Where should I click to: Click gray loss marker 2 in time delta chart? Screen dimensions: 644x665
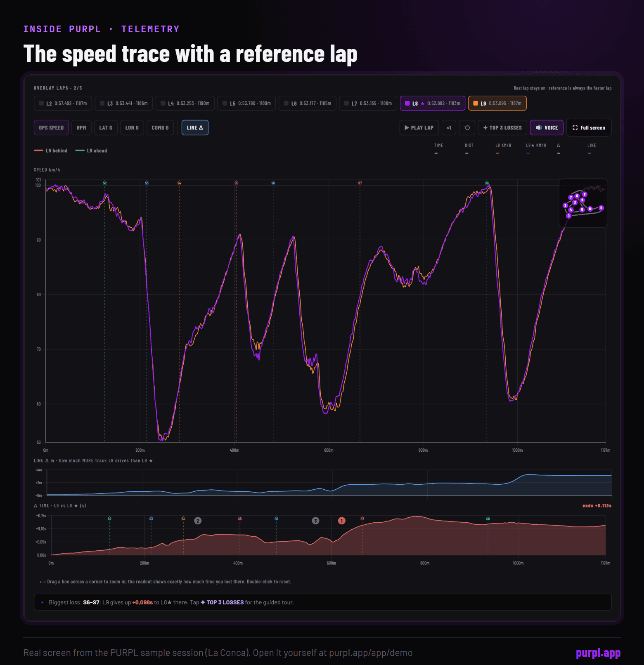pos(198,521)
